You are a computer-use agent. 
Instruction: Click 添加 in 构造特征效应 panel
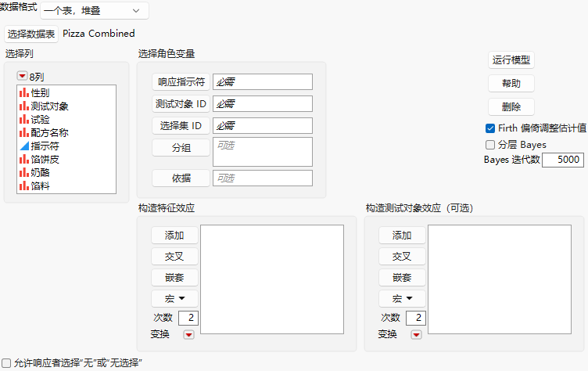(174, 236)
